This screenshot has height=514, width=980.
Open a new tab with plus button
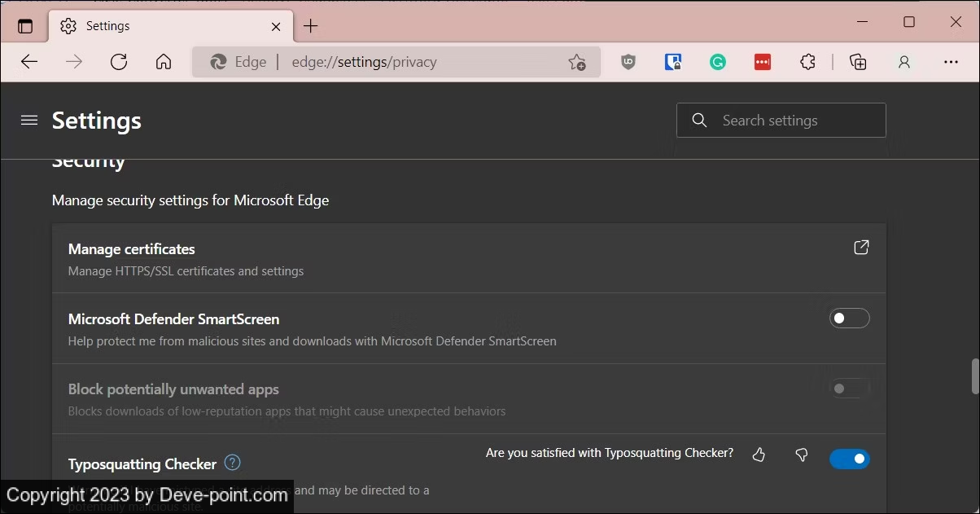tap(310, 26)
